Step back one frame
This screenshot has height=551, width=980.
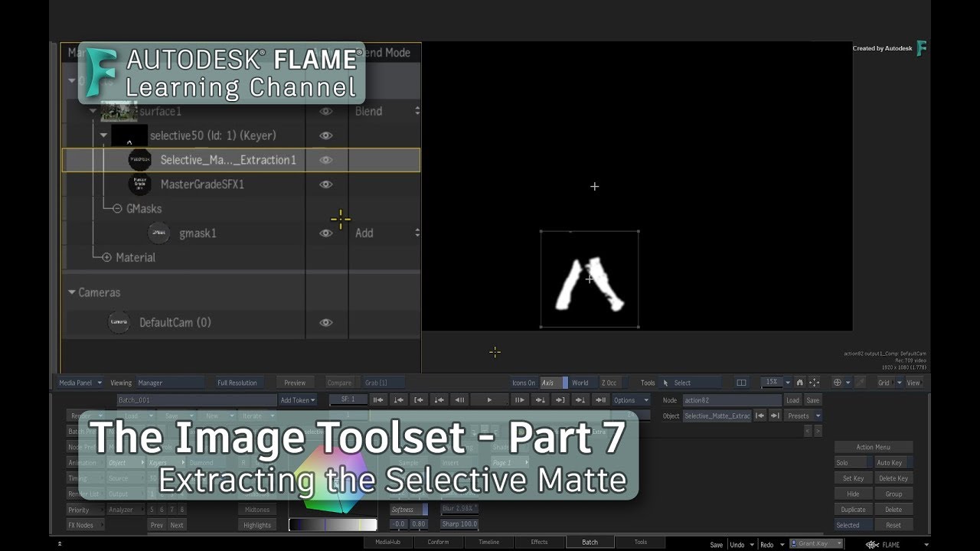459,399
